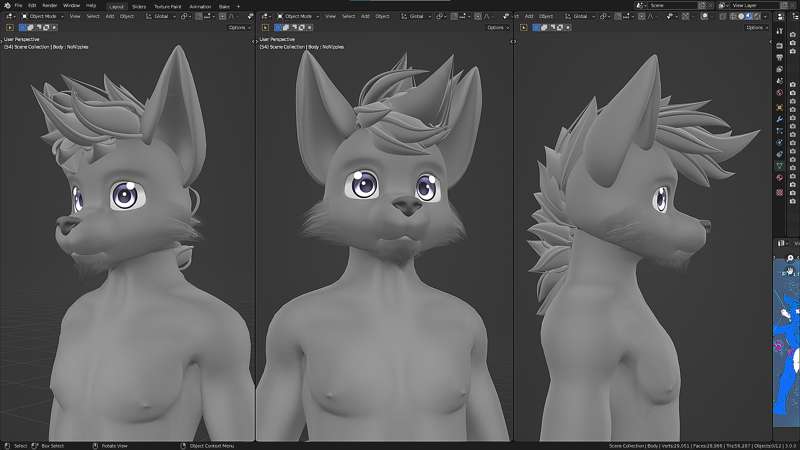Open the Object Data properties tab
This screenshot has width=800, height=450.
pos(780,167)
